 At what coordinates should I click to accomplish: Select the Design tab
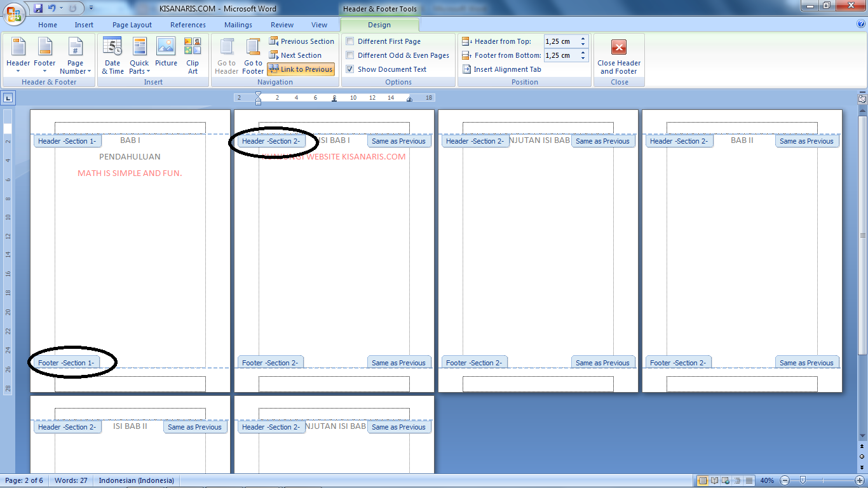379,25
